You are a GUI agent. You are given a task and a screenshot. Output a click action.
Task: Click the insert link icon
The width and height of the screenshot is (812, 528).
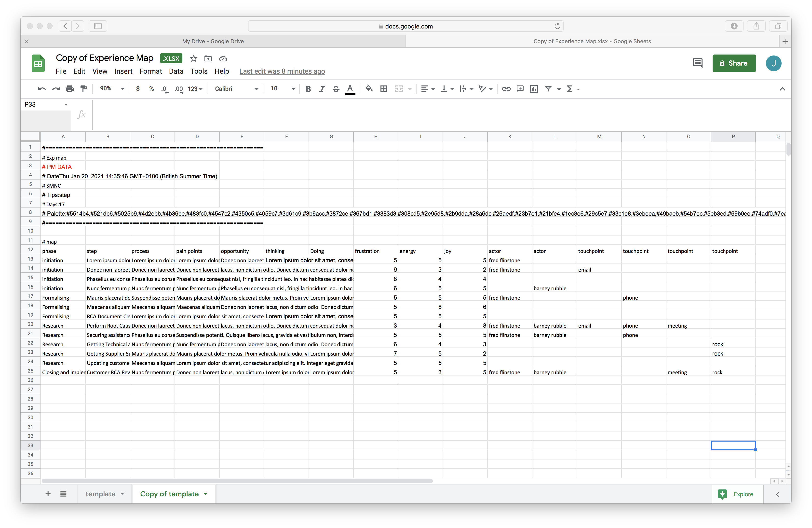pos(506,89)
